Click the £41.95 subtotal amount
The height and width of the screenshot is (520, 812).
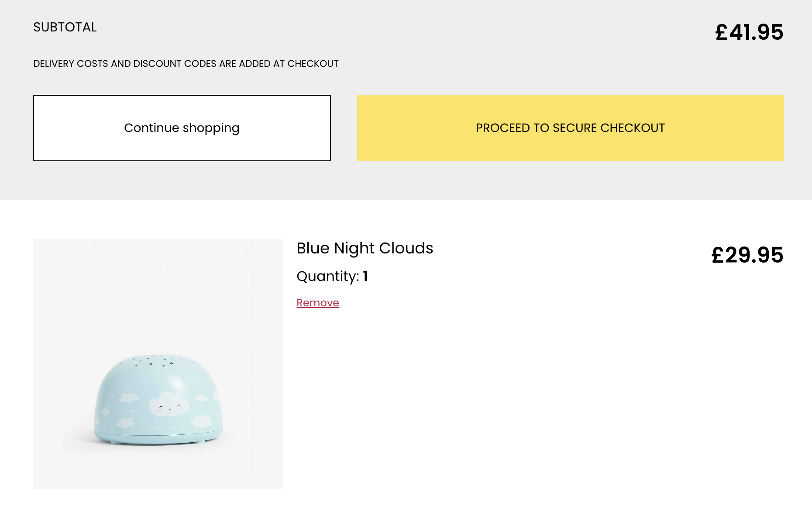(749, 32)
